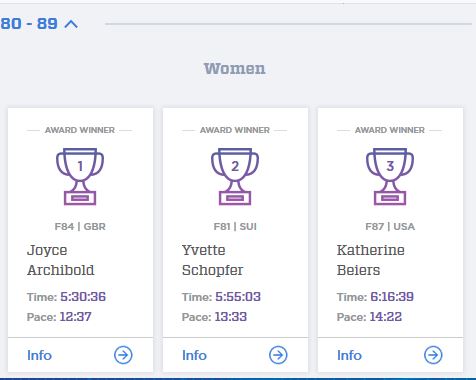Click the Women section heading
Screen dimensions: 476x380
(235, 69)
